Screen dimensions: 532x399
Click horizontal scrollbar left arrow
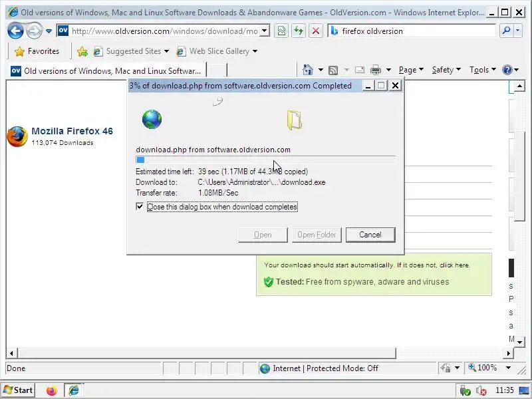11,353
